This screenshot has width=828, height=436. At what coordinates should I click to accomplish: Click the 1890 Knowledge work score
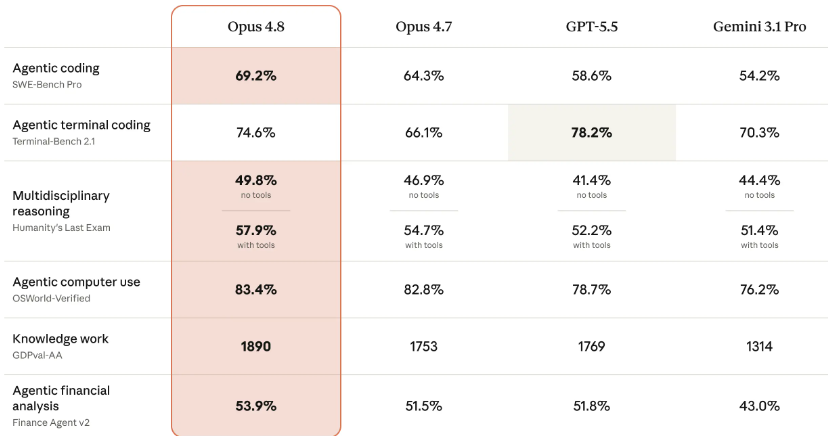[256, 346]
